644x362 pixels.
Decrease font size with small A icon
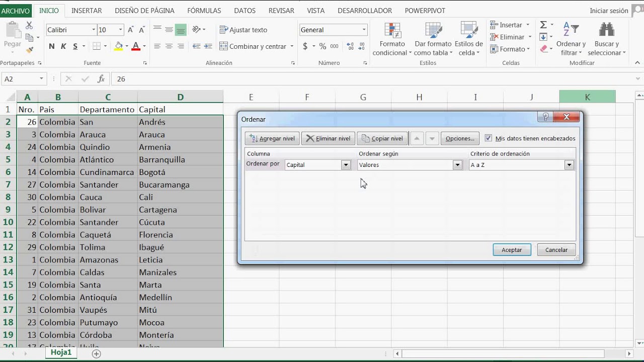pyautogui.click(x=142, y=30)
